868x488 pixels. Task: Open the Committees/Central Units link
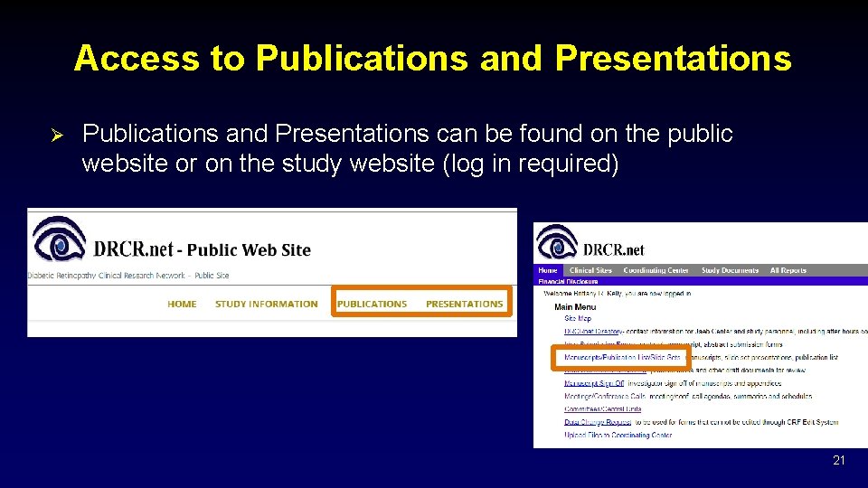602,408
